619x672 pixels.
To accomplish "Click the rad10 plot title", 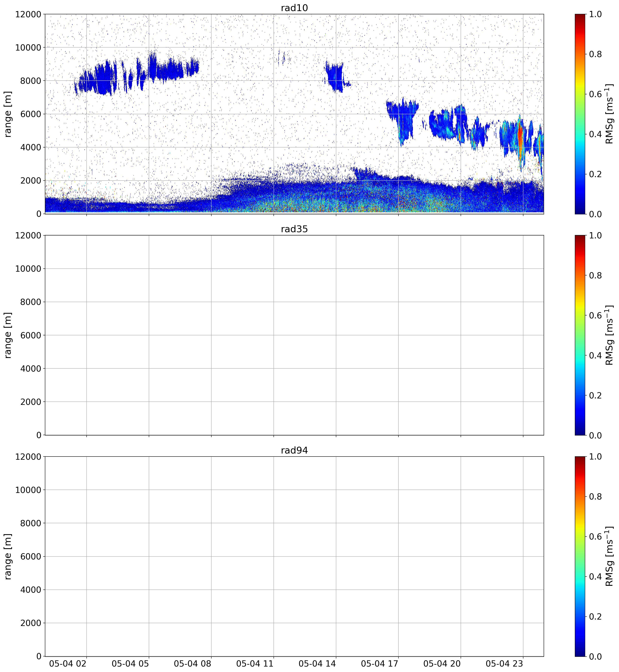I will [x=294, y=8].
